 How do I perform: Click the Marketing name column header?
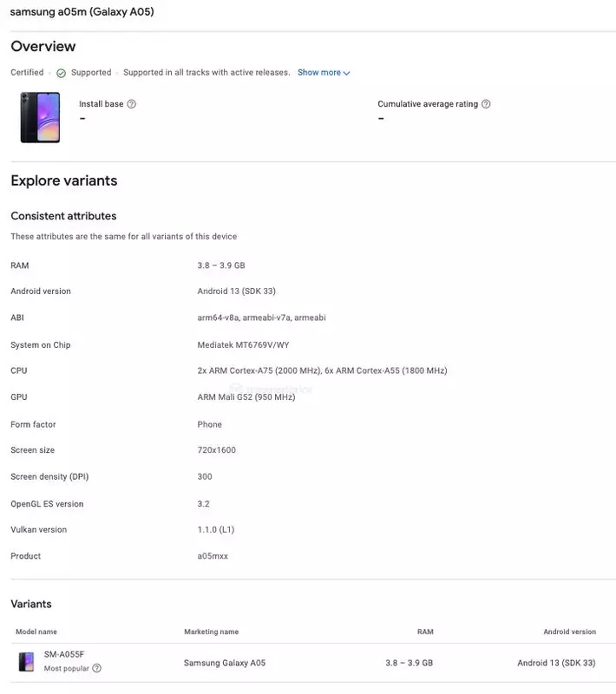[x=212, y=632]
